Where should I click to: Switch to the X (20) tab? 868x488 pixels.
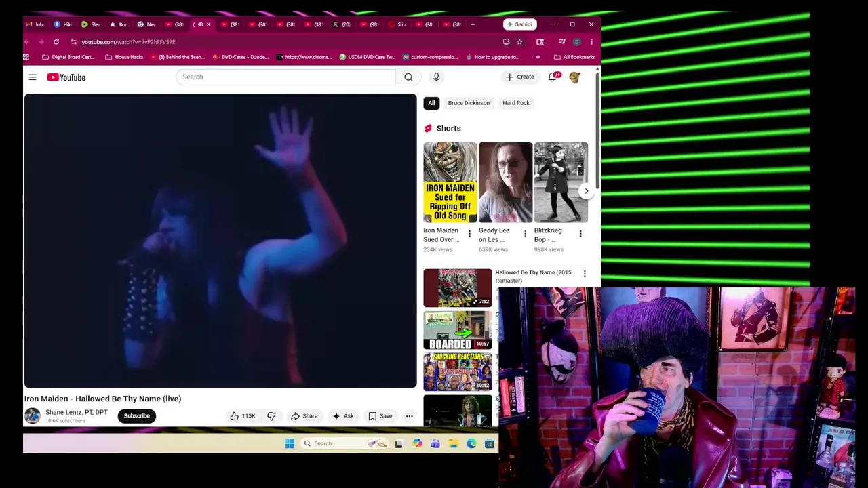coord(341,24)
